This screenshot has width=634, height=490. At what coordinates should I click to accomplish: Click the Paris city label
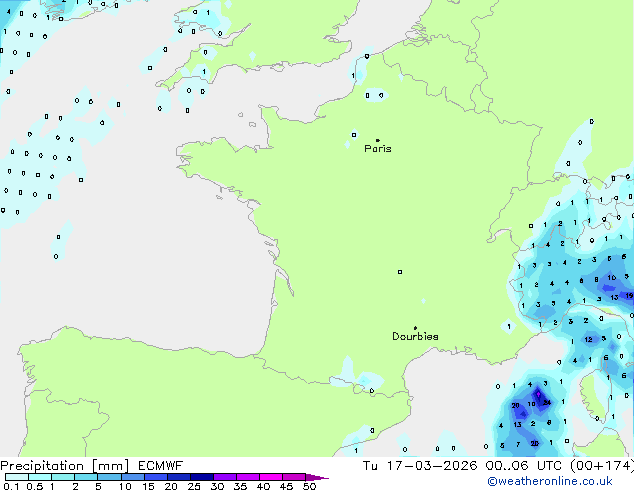pyautogui.click(x=378, y=149)
